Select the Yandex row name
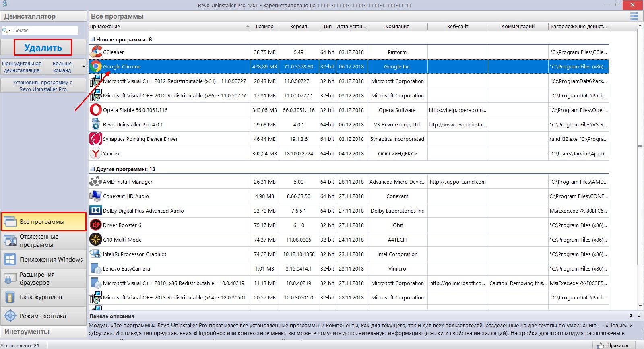 click(x=111, y=153)
